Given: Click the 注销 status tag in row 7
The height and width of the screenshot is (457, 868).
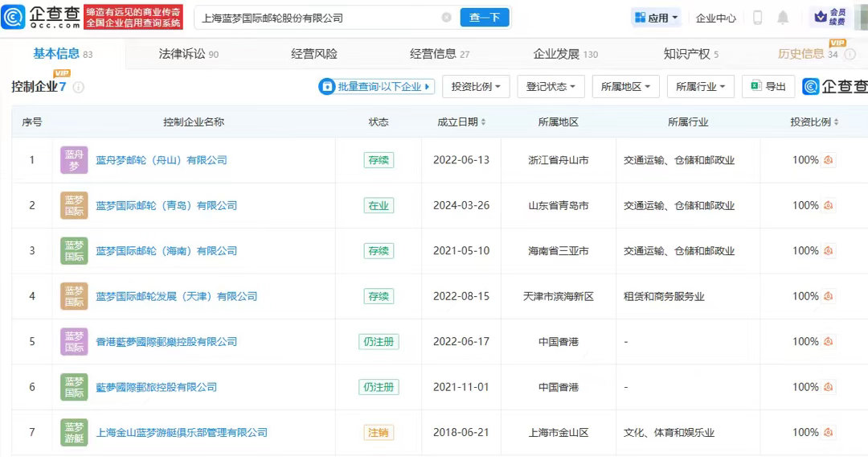Looking at the screenshot, I should [379, 433].
